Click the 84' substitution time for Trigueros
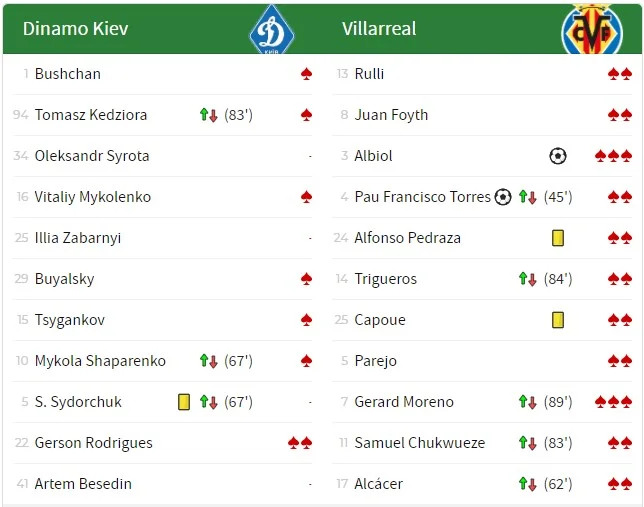 click(558, 279)
